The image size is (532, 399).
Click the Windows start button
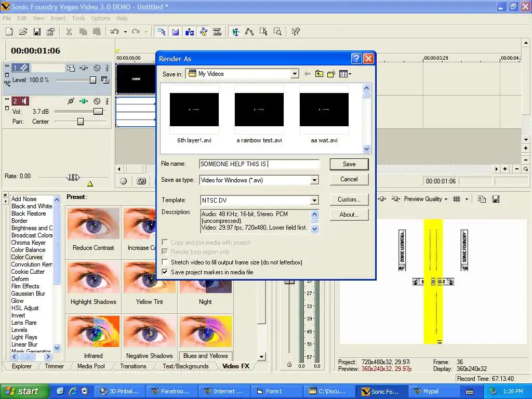(24, 391)
